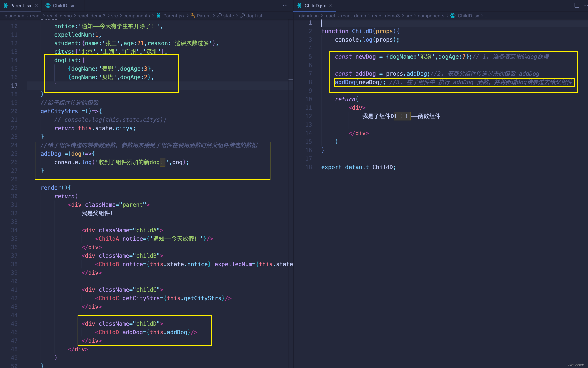Click the React icon before Parent.jsx breadcrumb
The width and height of the screenshot is (588, 368).
click(x=159, y=16)
